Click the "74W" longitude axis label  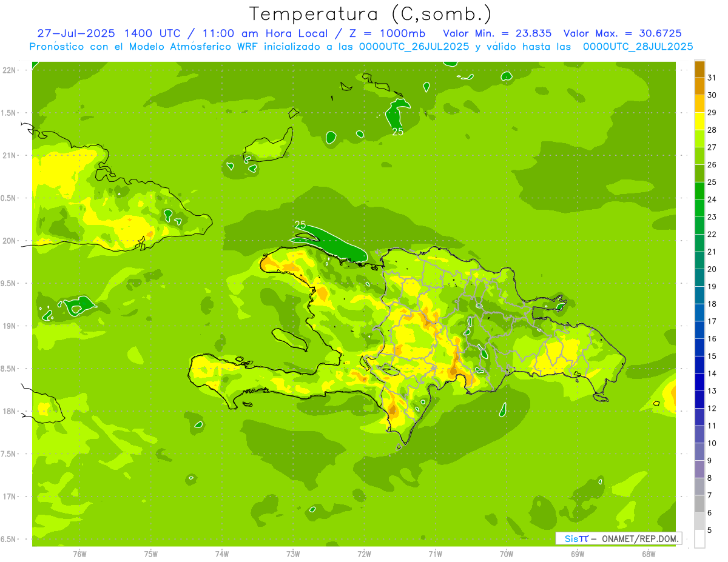coord(222,554)
